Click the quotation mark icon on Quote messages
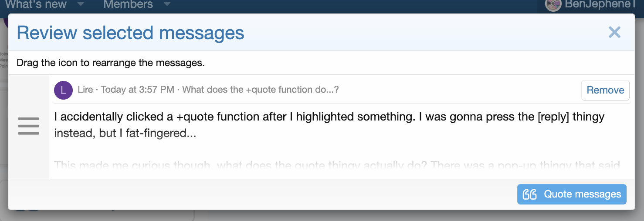This screenshot has width=644, height=221. click(x=529, y=194)
